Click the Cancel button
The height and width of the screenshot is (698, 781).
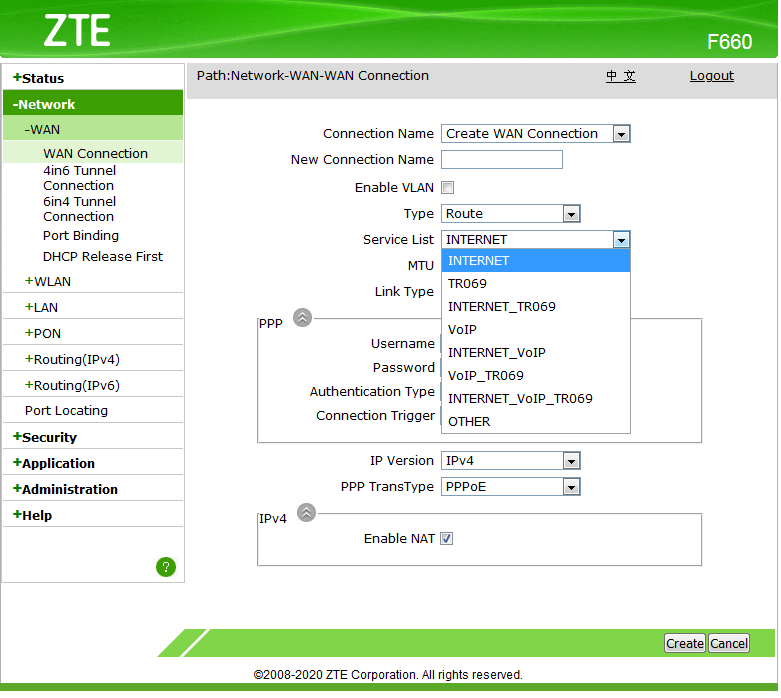pos(729,644)
